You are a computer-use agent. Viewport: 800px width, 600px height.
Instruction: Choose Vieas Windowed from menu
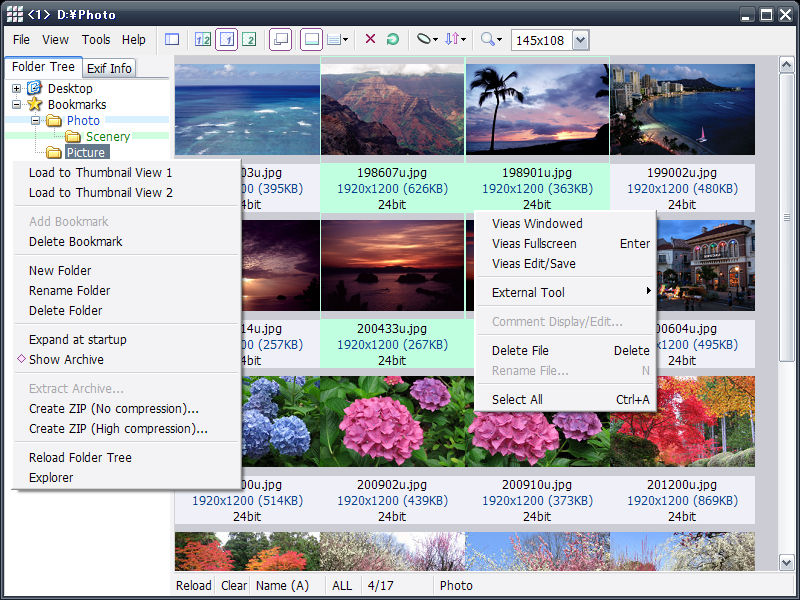pos(565,223)
